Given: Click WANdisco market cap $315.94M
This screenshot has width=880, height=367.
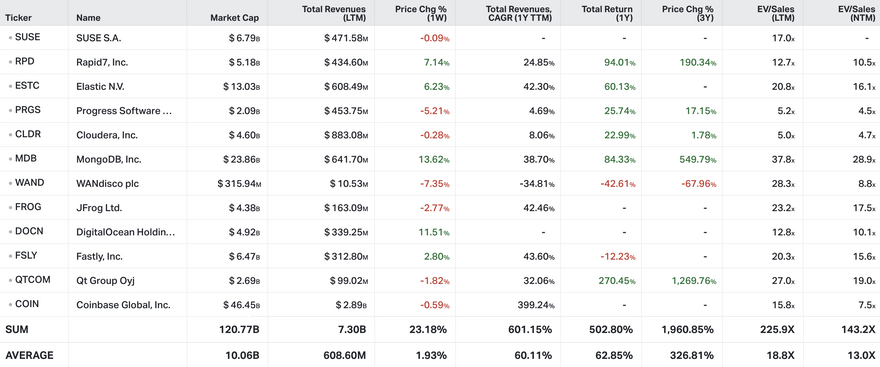Looking at the screenshot, I should click(239, 183).
